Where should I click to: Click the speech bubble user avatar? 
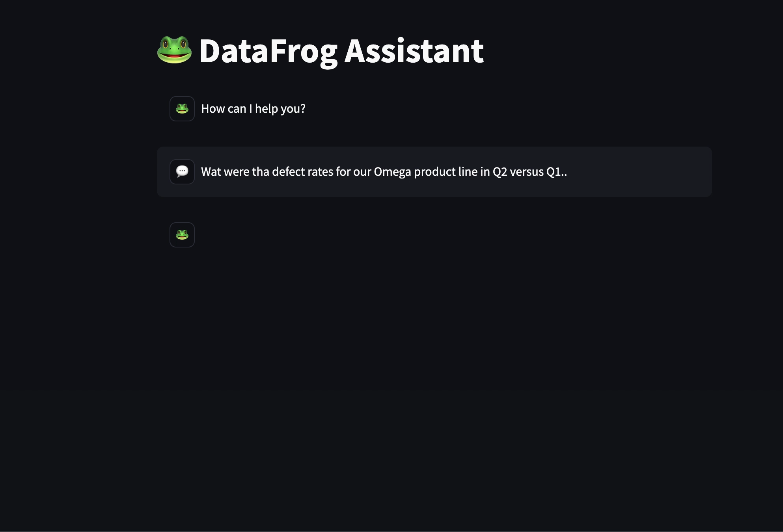(182, 172)
